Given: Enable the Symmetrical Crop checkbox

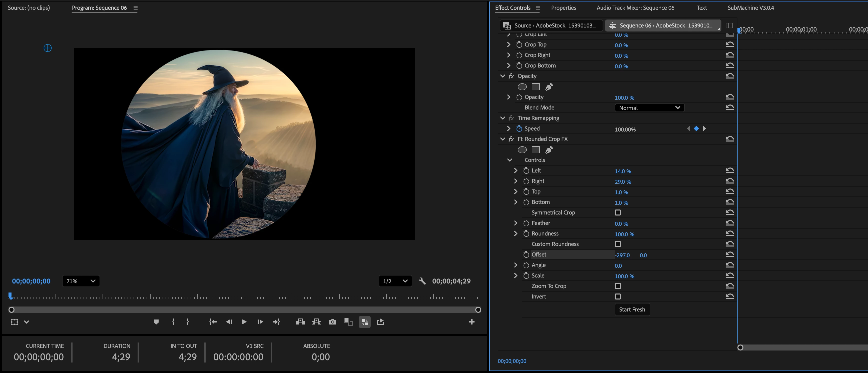Looking at the screenshot, I should coord(618,212).
